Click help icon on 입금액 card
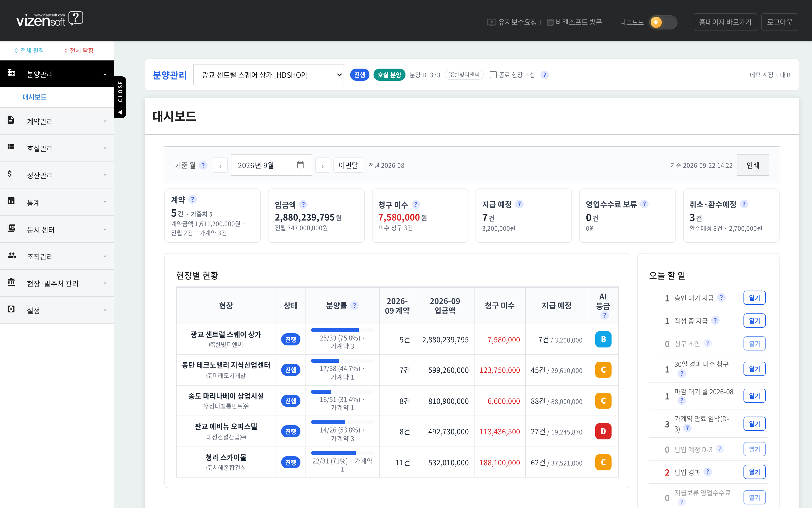 coord(303,205)
